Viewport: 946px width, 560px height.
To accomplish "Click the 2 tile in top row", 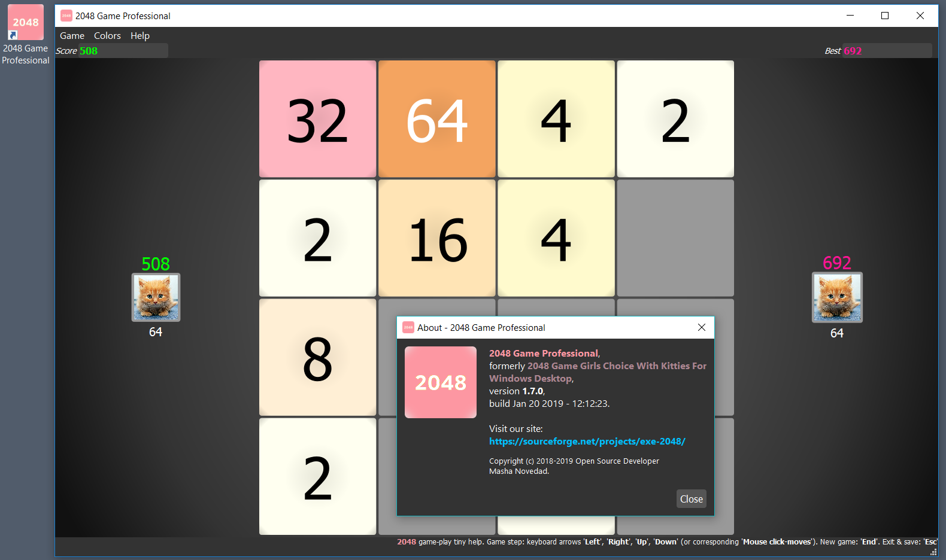I will 675,119.
